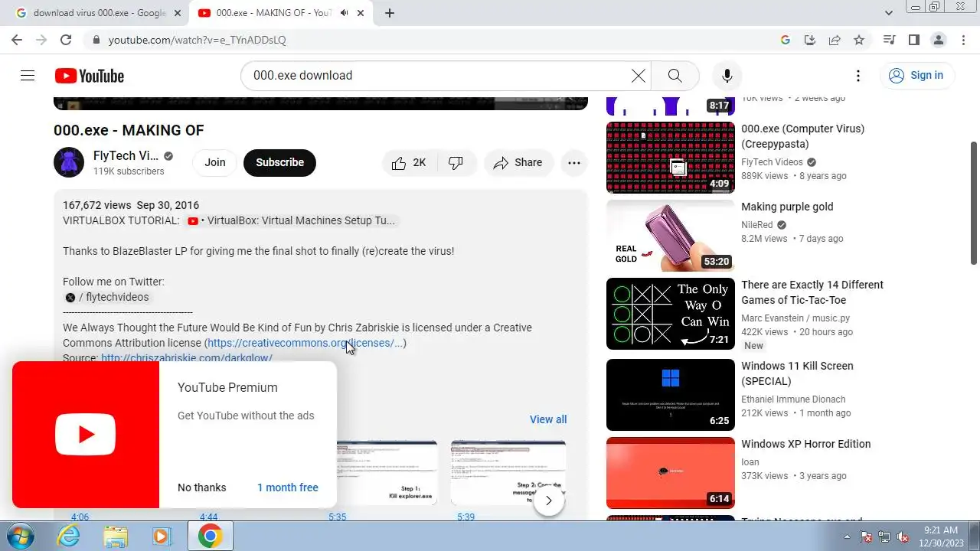Screen dimensions: 980x551
Task: Subscribe to FlyTech Videos channel
Action: 279,162
